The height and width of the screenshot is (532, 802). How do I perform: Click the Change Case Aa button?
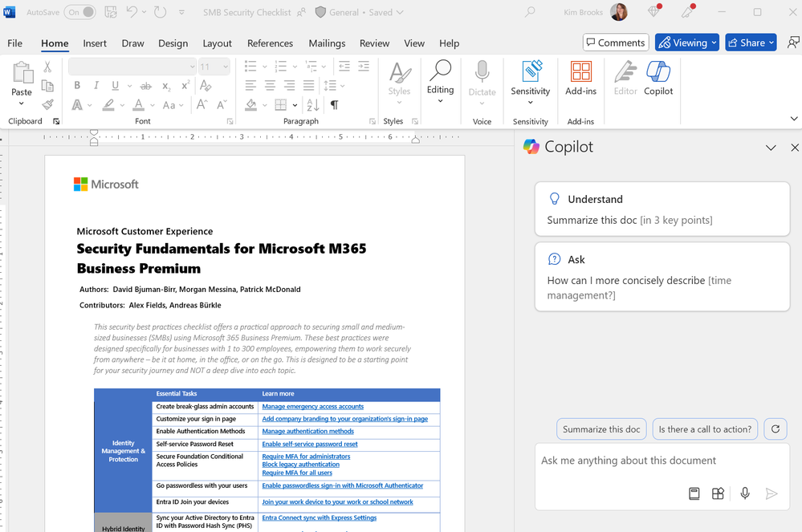169,105
